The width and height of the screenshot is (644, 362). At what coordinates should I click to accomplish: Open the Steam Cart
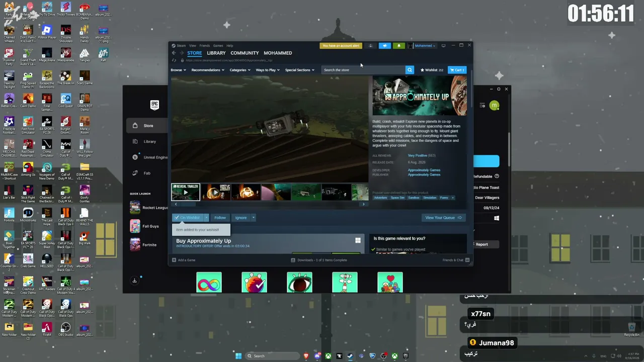[x=457, y=70]
